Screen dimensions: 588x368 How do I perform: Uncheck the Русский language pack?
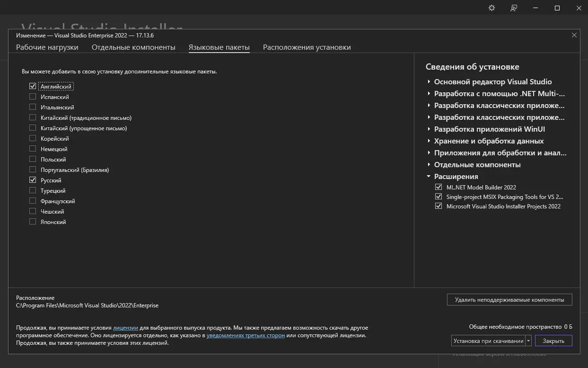pos(33,180)
